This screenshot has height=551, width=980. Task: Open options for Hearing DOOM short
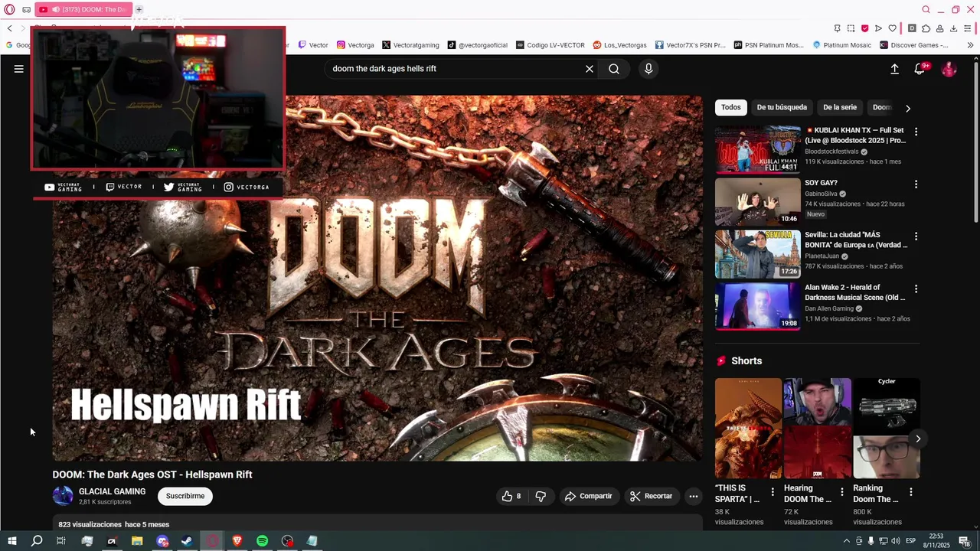pos(841,492)
